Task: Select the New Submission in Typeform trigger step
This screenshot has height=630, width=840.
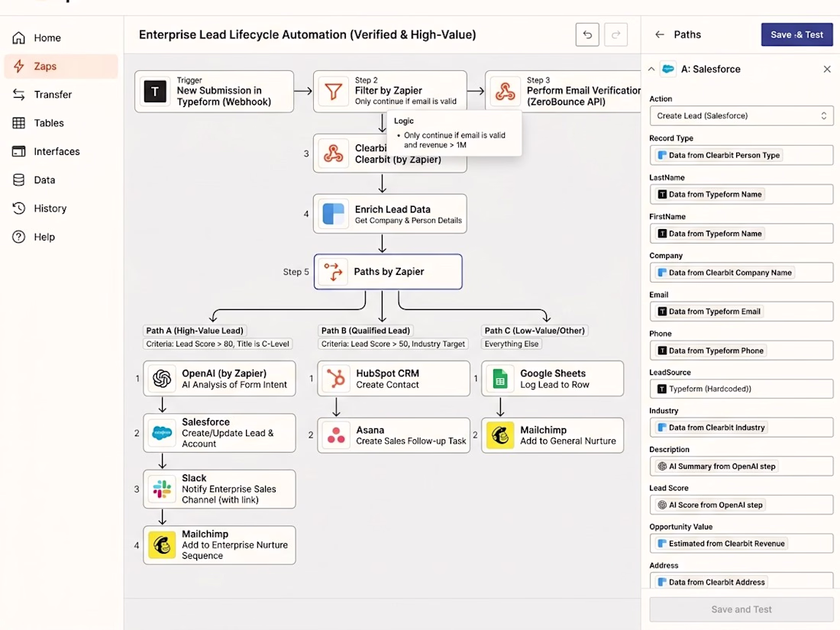Action: coord(215,92)
